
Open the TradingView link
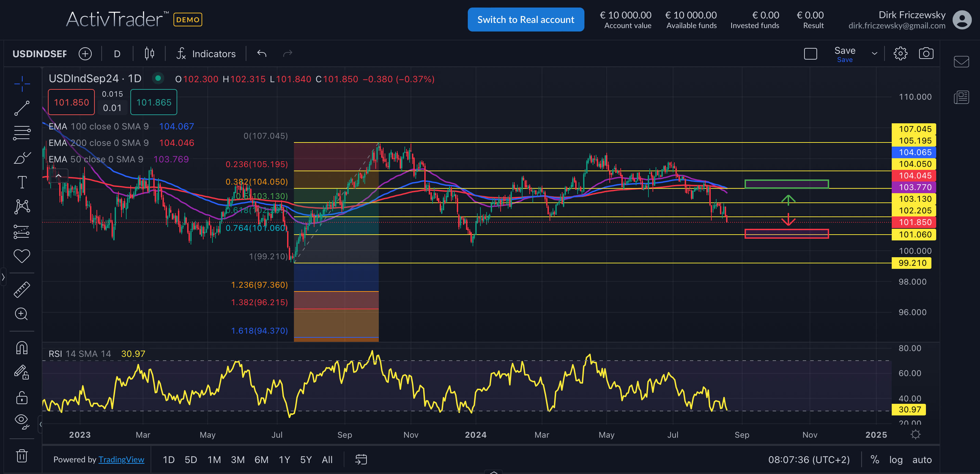[121, 460]
